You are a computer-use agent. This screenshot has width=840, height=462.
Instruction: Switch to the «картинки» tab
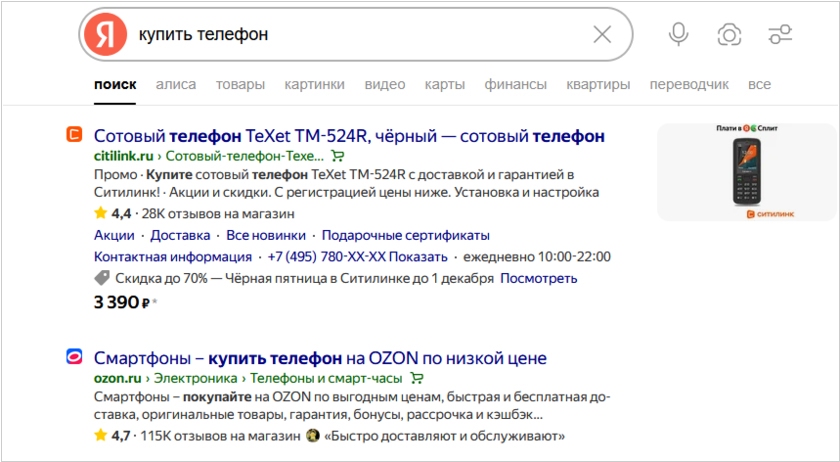pos(314,85)
